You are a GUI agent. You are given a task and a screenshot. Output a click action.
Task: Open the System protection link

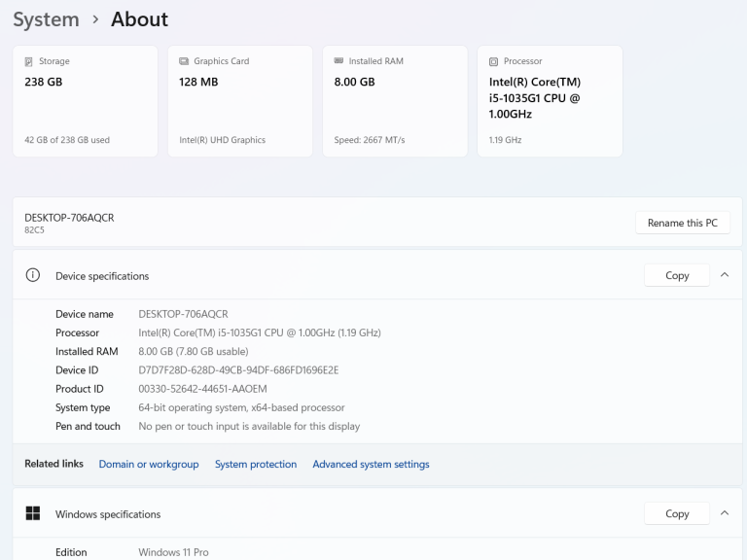pos(256,465)
